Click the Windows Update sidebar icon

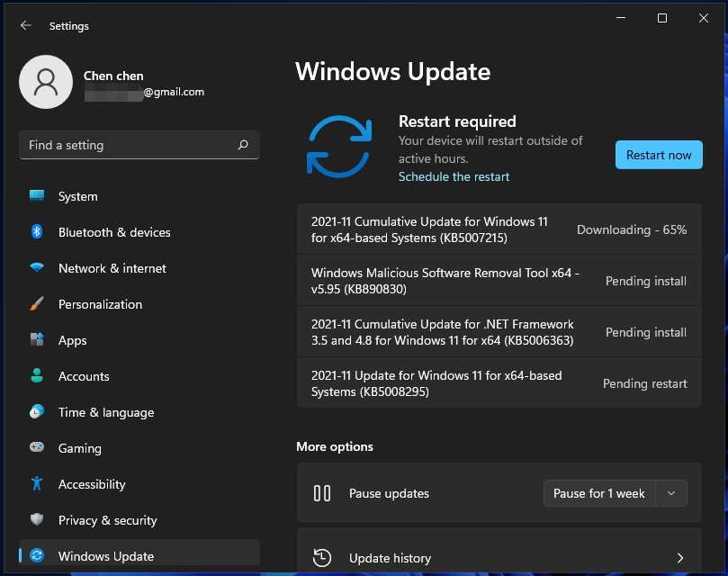pyautogui.click(x=37, y=555)
